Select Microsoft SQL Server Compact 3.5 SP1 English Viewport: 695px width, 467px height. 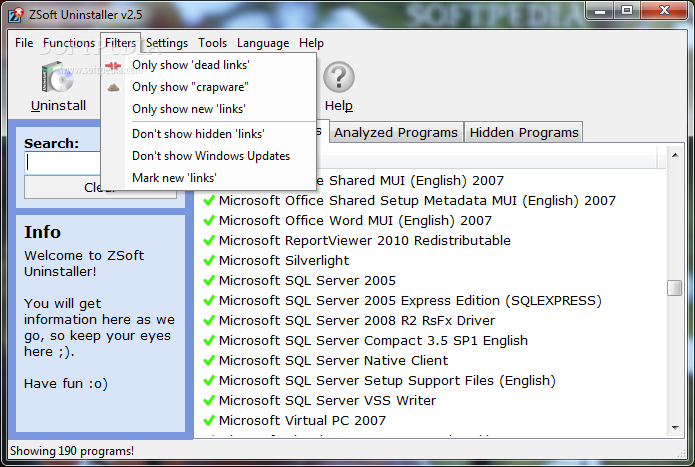coord(373,341)
